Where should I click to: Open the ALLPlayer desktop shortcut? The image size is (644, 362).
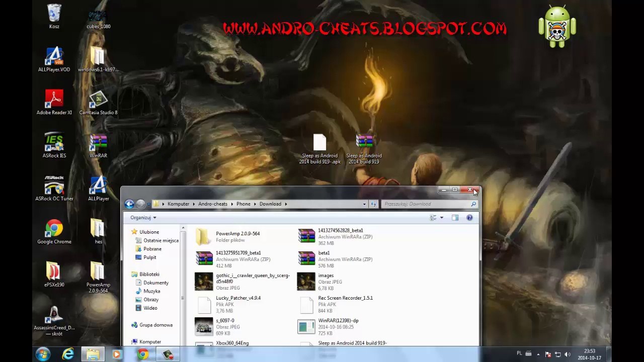(98, 189)
